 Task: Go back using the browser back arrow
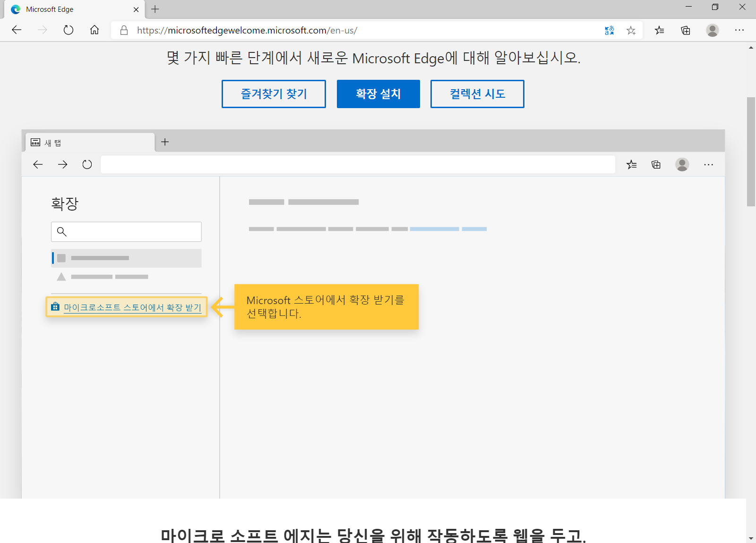(x=17, y=30)
